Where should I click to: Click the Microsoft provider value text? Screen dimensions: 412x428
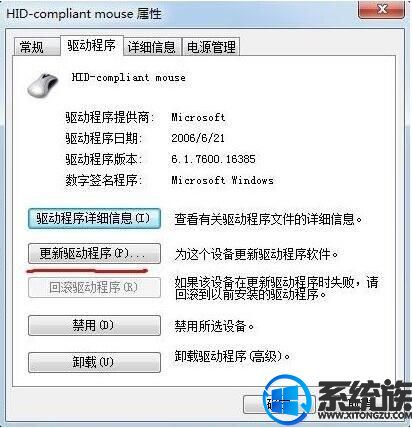coord(198,117)
